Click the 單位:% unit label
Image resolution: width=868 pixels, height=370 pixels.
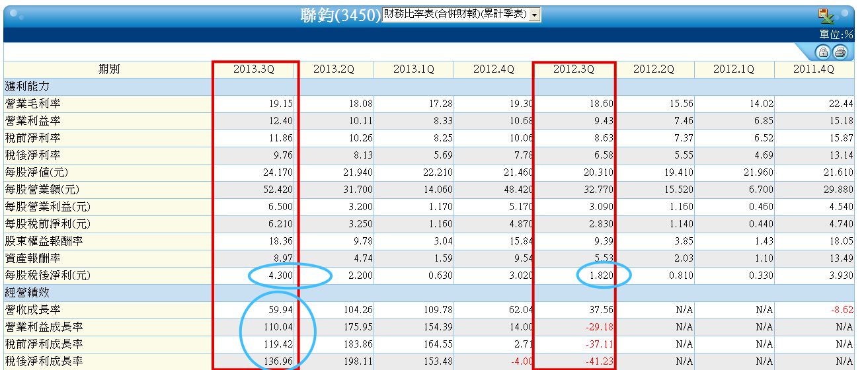click(x=836, y=35)
